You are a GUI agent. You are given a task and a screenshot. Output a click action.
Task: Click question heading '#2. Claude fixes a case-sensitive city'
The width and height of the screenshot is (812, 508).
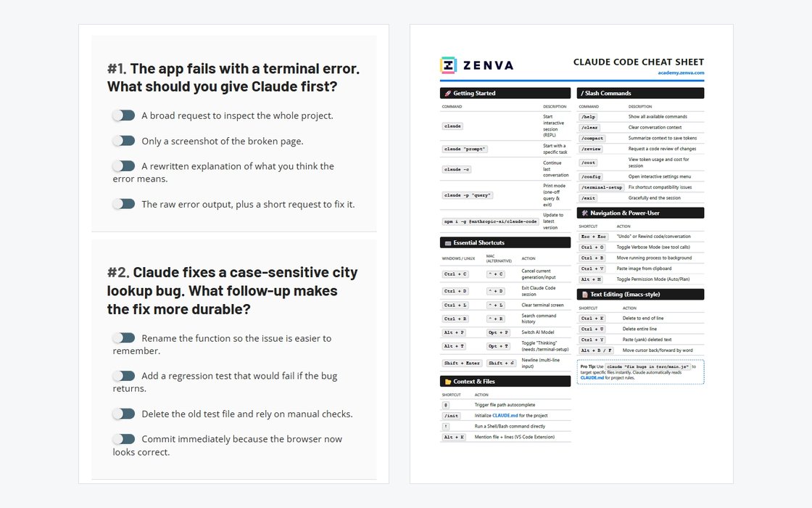click(x=233, y=290)
